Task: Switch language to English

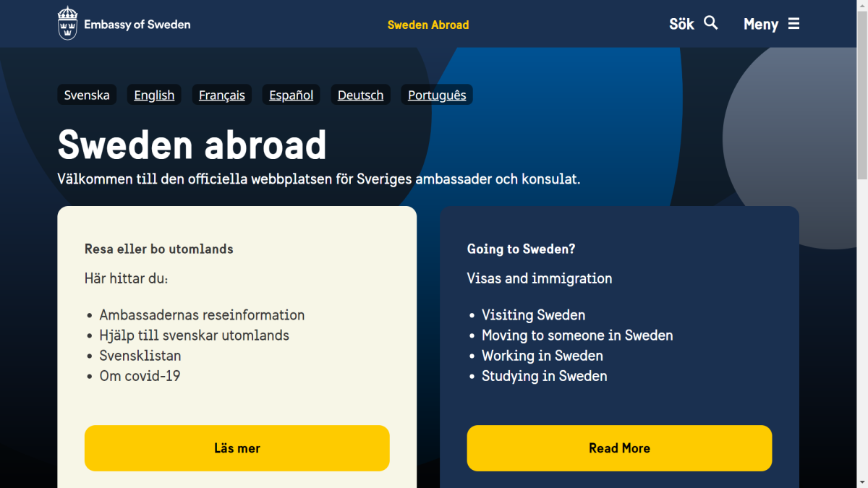Action: 154,95
